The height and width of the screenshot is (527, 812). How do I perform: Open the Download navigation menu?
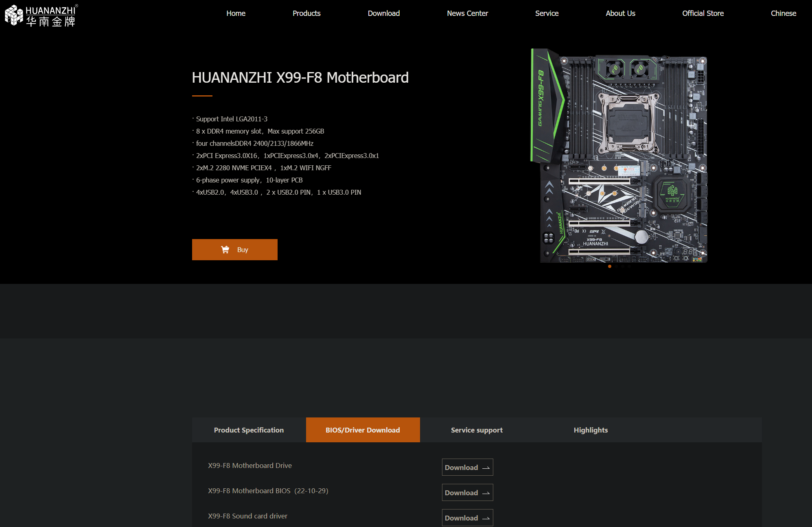(383, 13)
